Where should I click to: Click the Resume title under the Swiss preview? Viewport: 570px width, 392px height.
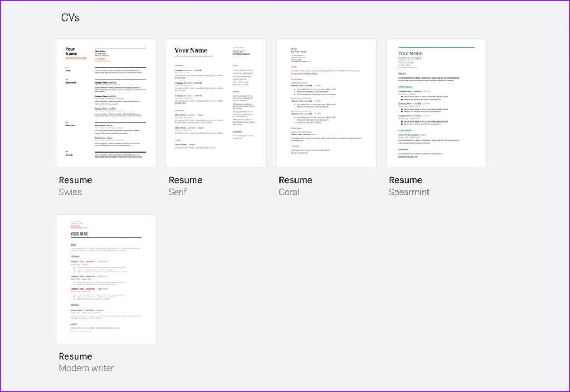tap(75, 180)
